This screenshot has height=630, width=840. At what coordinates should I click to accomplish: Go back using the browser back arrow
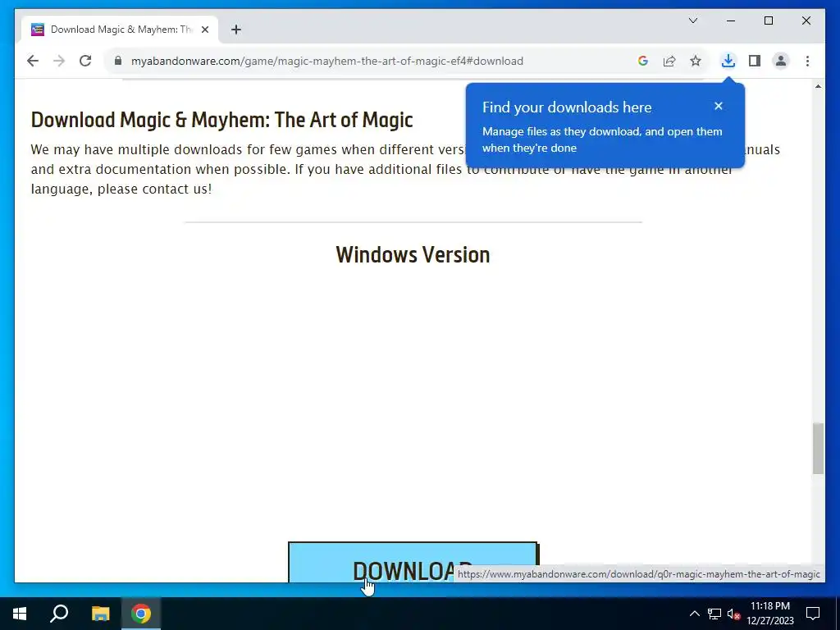point(33,61)
